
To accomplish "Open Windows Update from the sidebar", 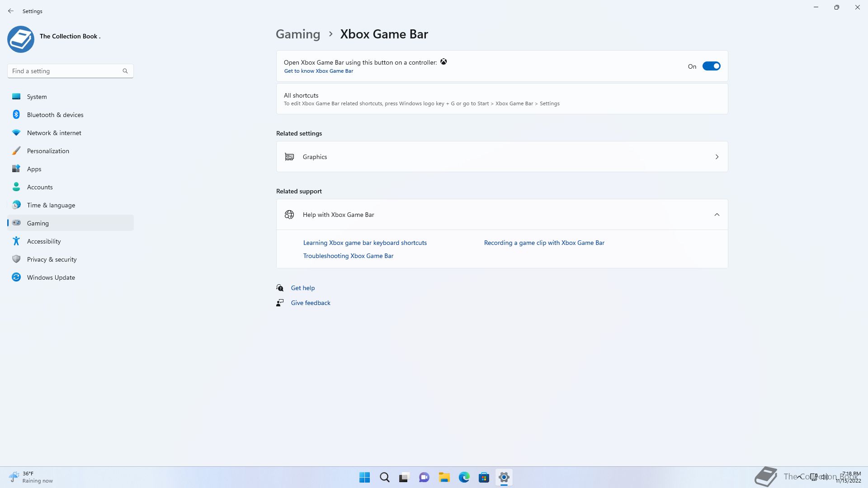I will [51, 277].
